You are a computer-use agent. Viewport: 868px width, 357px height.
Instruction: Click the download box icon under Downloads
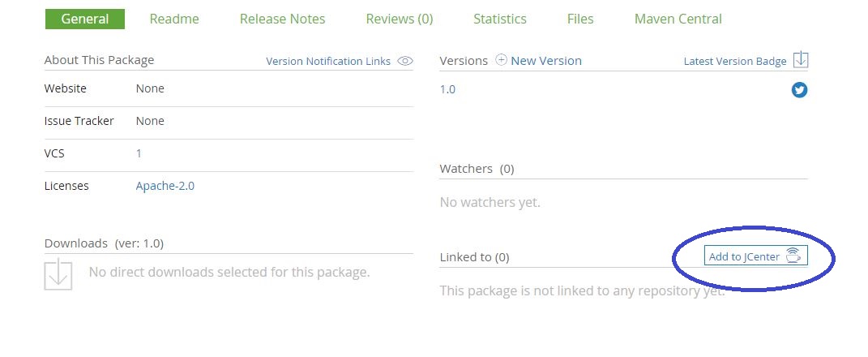pos(58,274)
